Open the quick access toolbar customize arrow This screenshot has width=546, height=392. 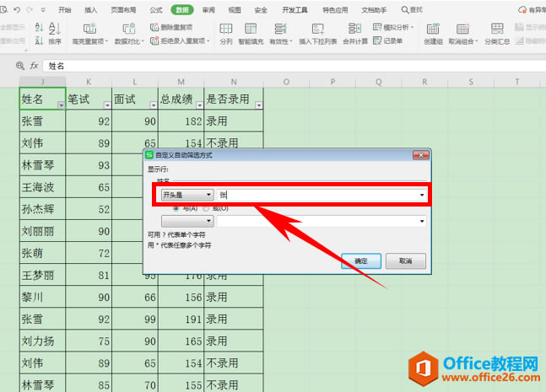(43, 10)
